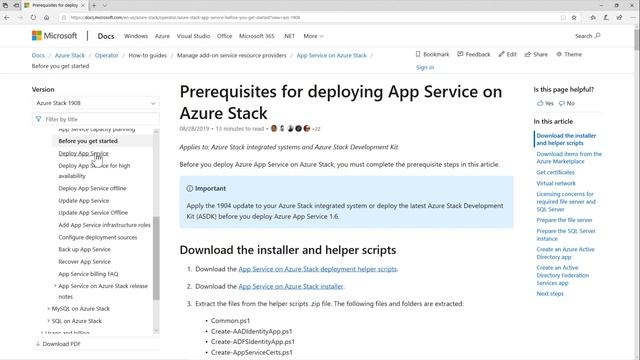Click Share in the page action bar
The height and width of the screenshot is (360, 640).
(536, 54)
